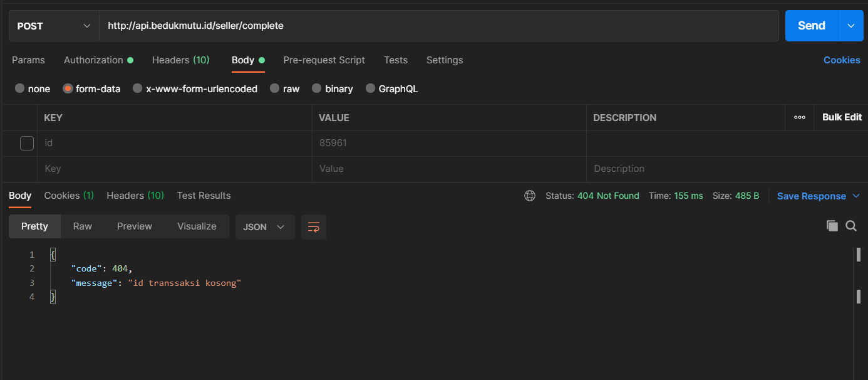868x380 pixels.
Task: Click the wrap lines icon in response toolbar
Action: [314, 227]
